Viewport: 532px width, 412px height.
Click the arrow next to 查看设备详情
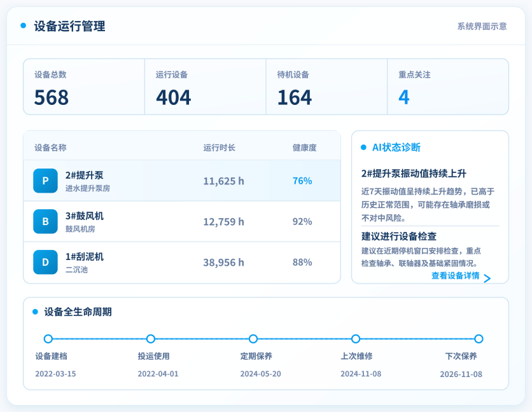[x=487, y=278]
